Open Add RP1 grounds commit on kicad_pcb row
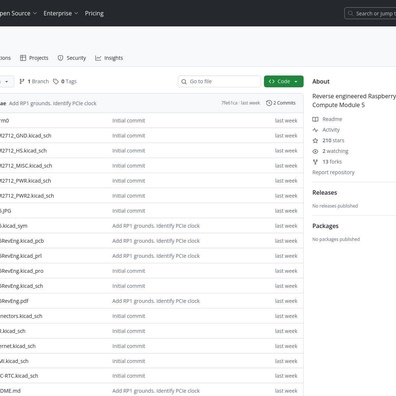396x396 pixels. coord(156,241)
